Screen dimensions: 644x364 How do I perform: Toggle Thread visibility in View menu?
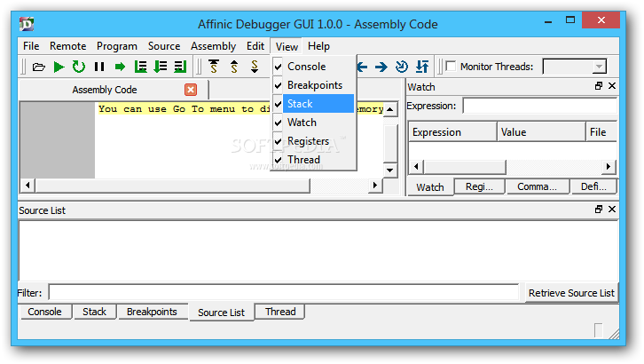[x=314, y=160]
